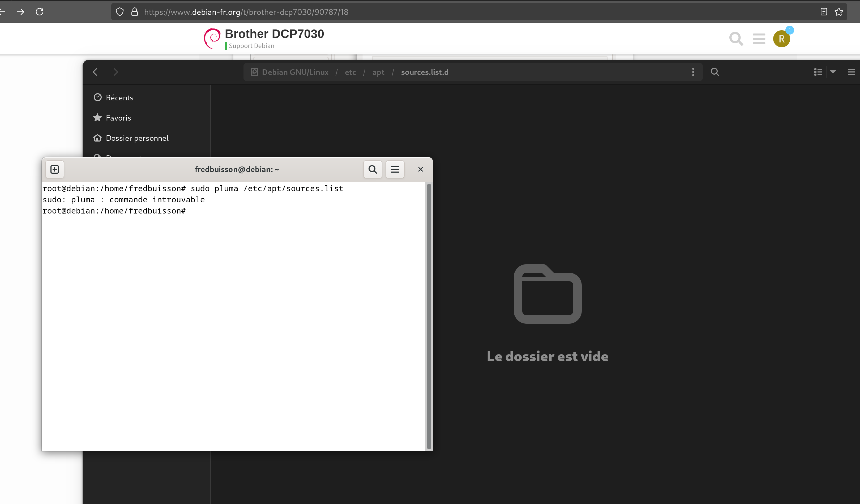Click the last terminal prompt line
Viewport: 860px width, 504px height.
coord(114,211)
